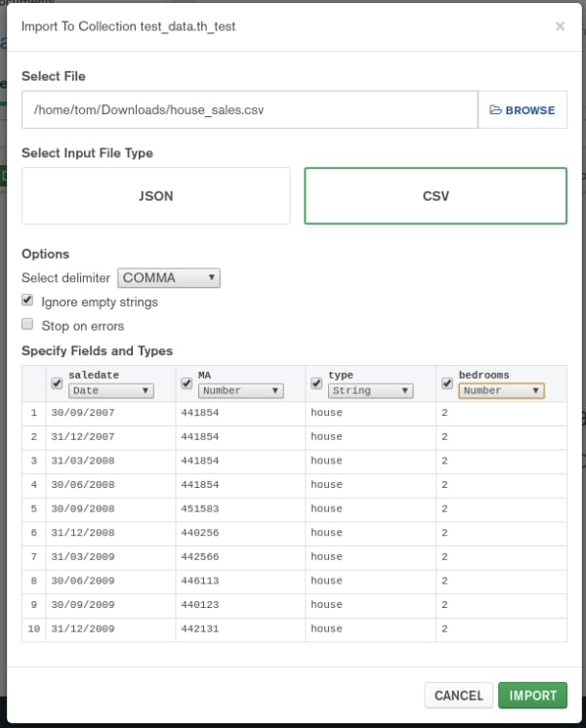Uncheck the bedrooms field checkbox
586x728 pixels.
pyautogui.click(x=447, y=384)
